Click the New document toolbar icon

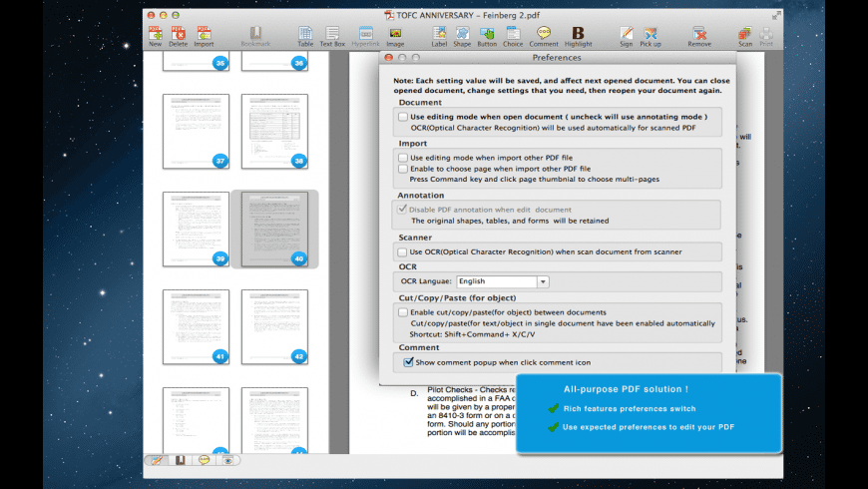(155, 35)
